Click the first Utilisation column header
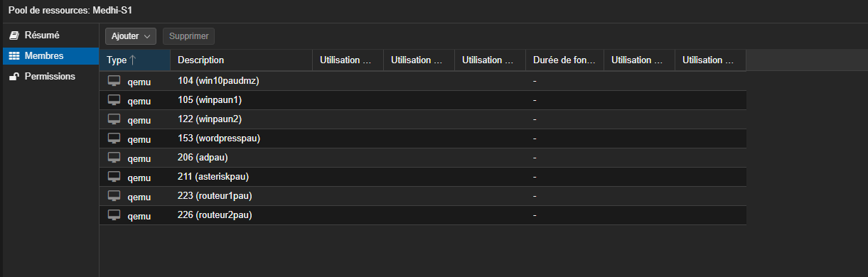 pos(348,60)
